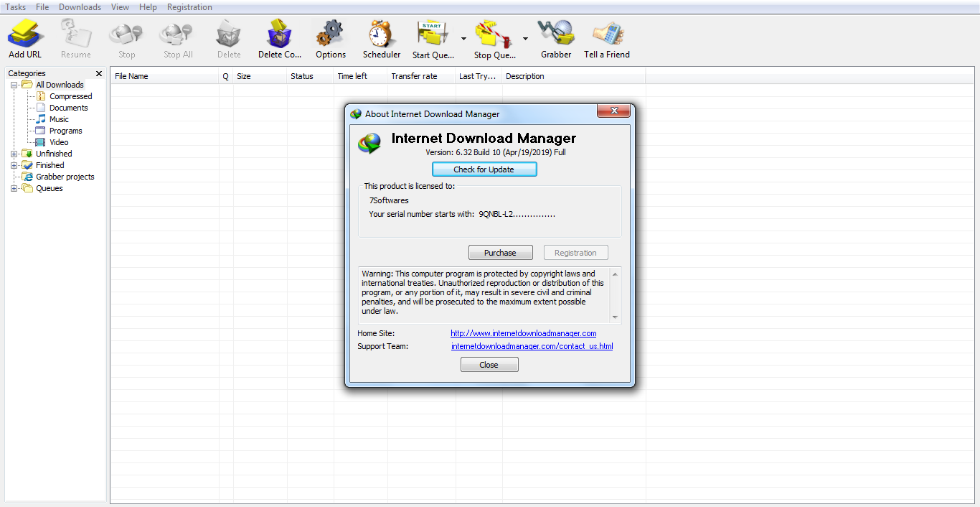Image resolution: width=980 pixels, height=507 pixels.
Task: Click the '7Softwares' licensee name
Action: [x=389, y=201]
